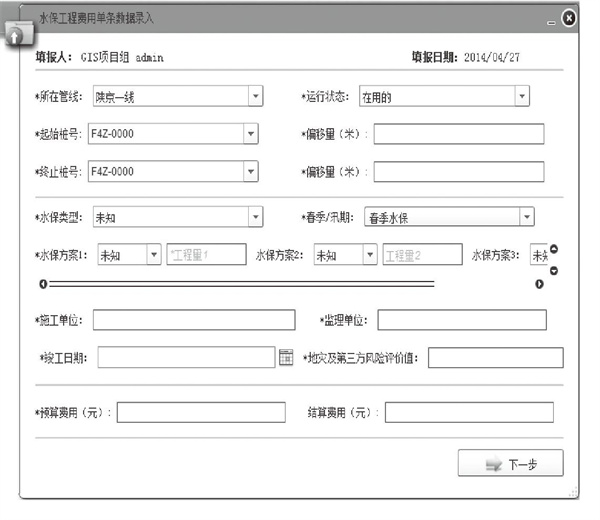Viewport: 600px width, 520px height.
Task: Click the horizontal scrollbar track under 水保方案
Action: 240,284
